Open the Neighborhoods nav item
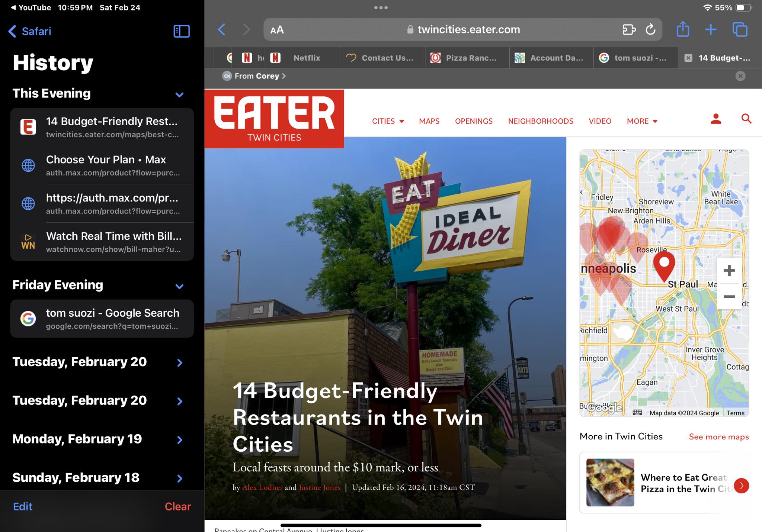The image size is (762, 532). [541, 121]
